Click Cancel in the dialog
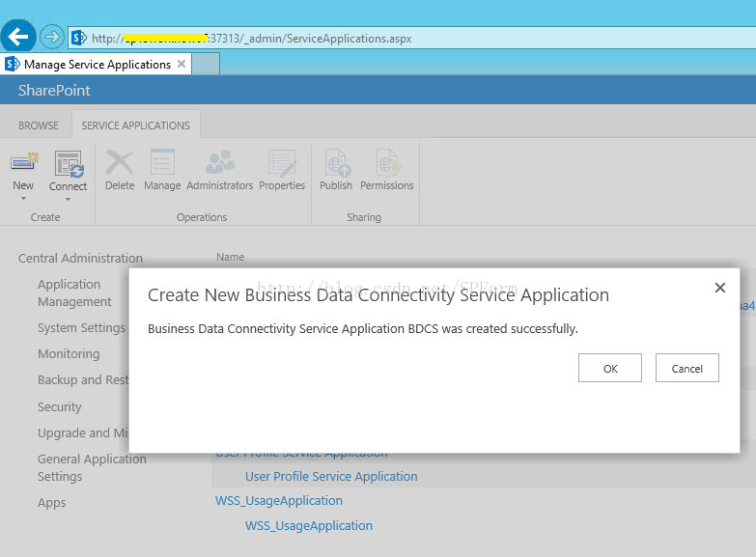This screenshot has width=756, height=557. pos(687,368)
